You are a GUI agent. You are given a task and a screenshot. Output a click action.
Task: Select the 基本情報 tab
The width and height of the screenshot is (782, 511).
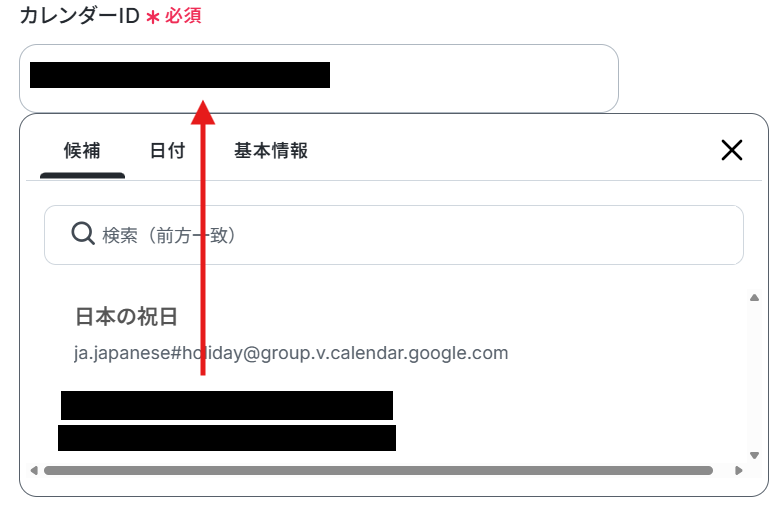point(271,151)
